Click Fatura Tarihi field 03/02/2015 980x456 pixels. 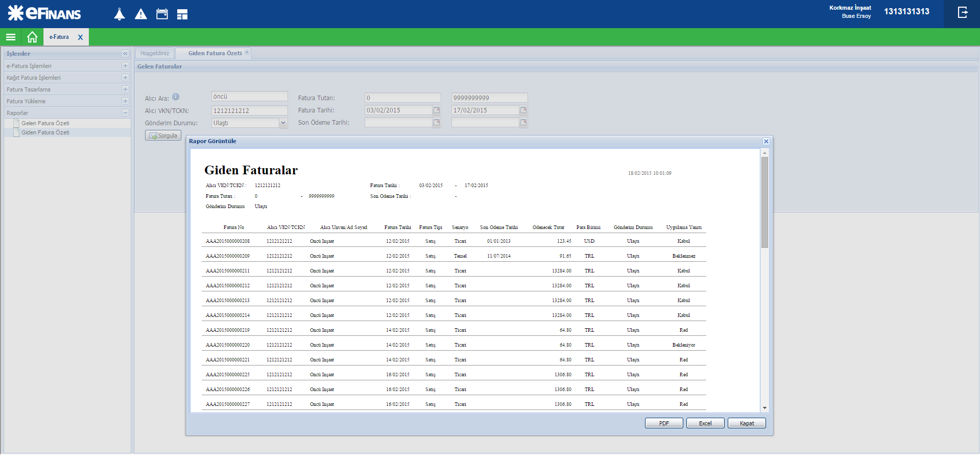pos(398,110)
